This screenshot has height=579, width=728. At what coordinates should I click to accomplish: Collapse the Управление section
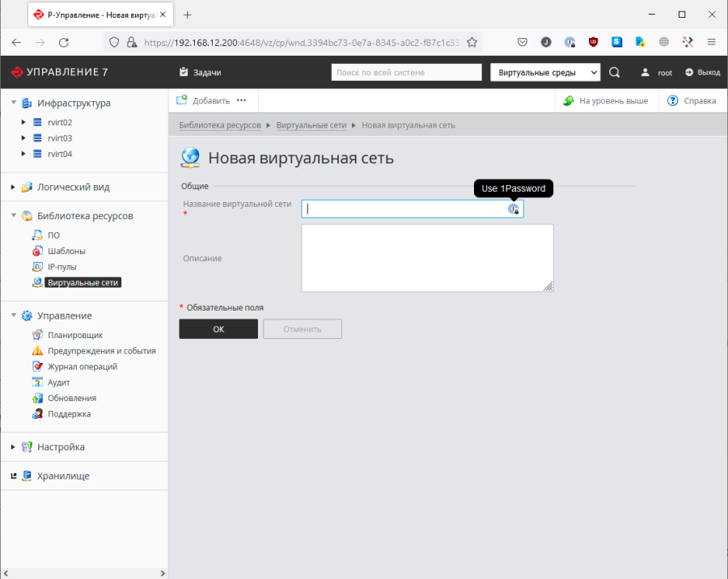click(x=13, y=316)
